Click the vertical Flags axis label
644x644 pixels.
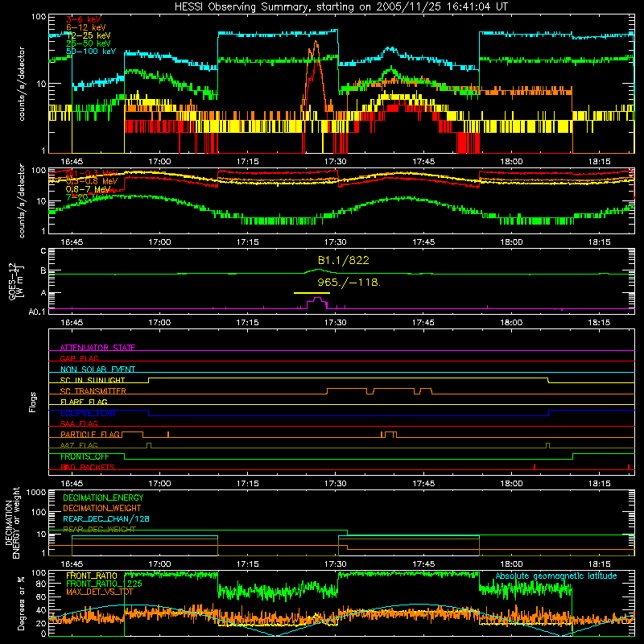point(33,402)
